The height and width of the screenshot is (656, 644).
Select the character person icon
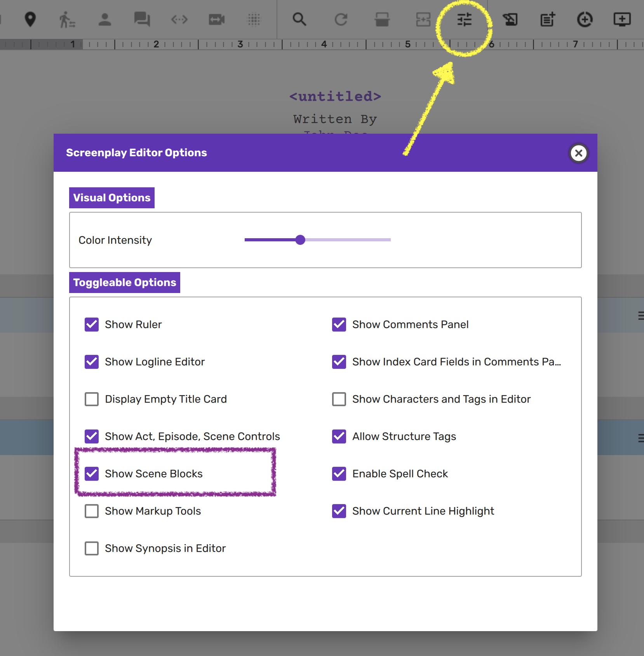point(104,19)
